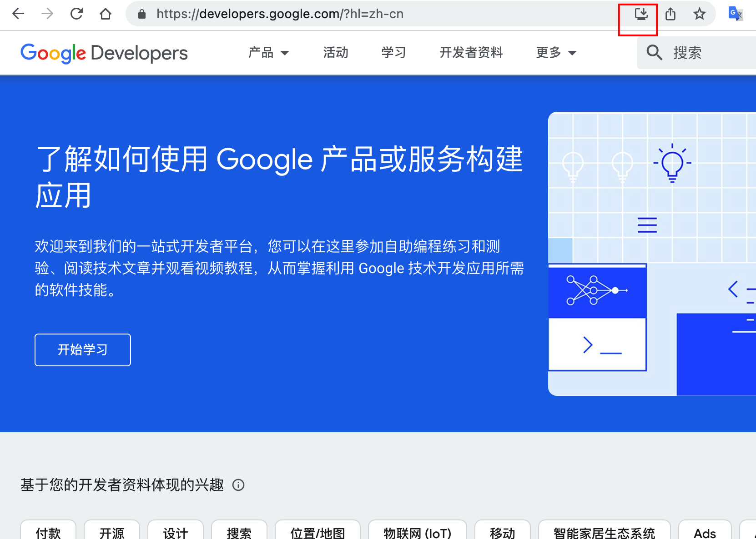Click the address bar URL
Screen dimensions: 756x539
pyautogui.click(x=280, y=14)
